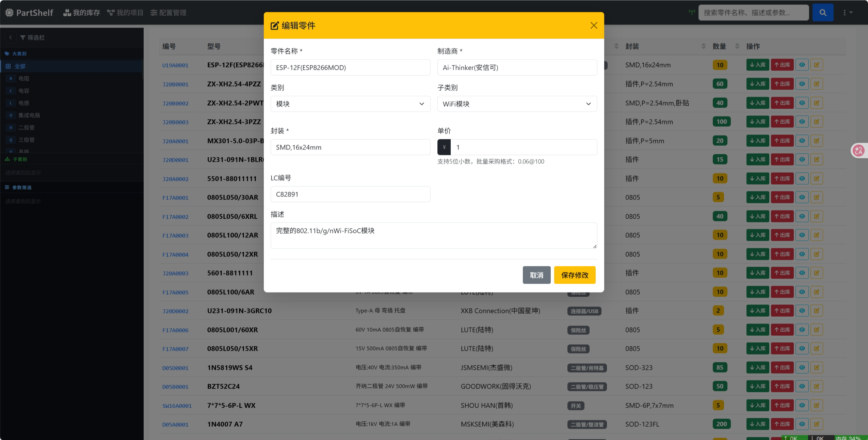Select 二极管 category in sidebar
Image resolution: width=868 pixels, height=440 pixels.
(71, 127)
